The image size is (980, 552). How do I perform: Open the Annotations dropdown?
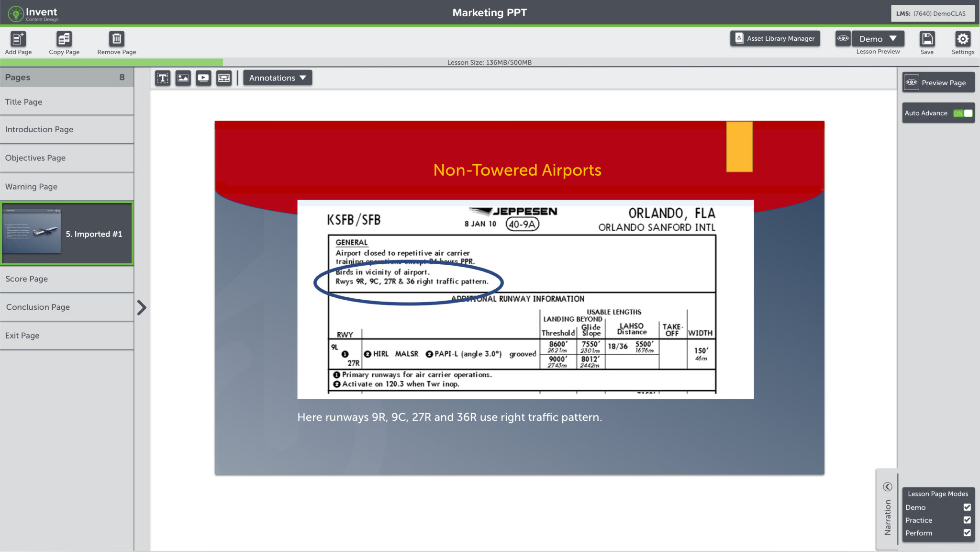[x=278, y=78]
